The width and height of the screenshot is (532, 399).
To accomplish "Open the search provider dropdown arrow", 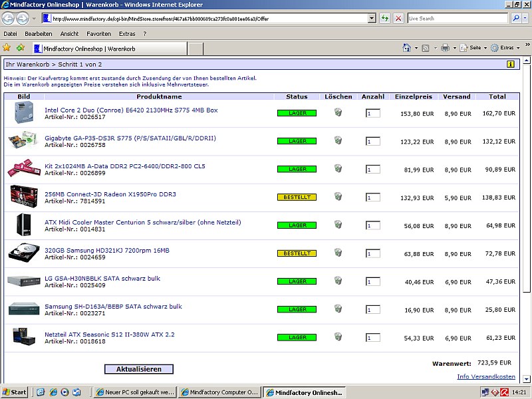I will (x=525, y=19).
